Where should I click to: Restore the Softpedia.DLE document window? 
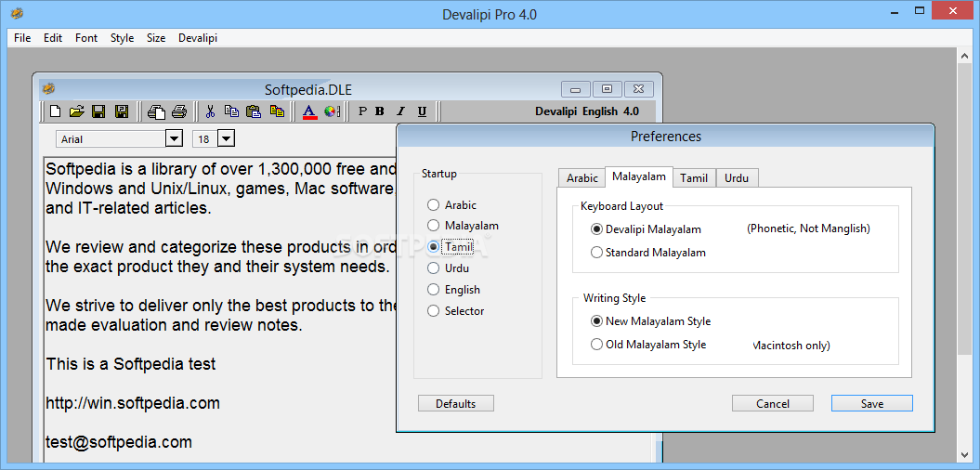(607, 89)
